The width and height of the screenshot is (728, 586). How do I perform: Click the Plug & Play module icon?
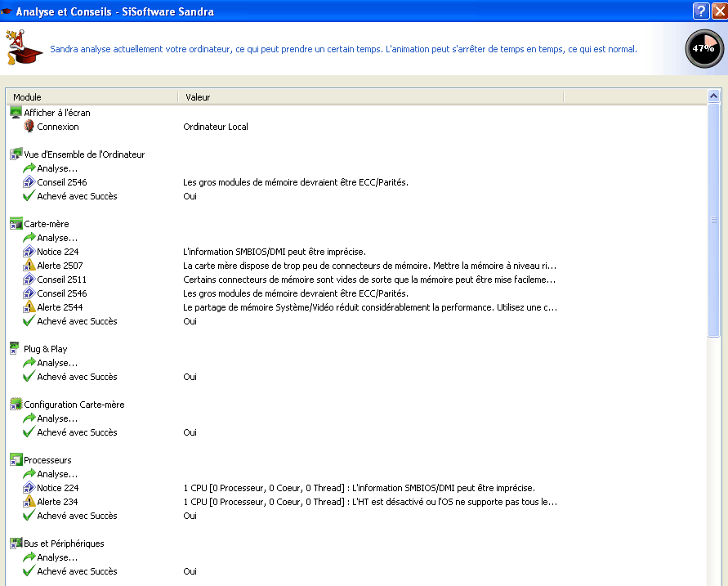(x=16, y=348)
